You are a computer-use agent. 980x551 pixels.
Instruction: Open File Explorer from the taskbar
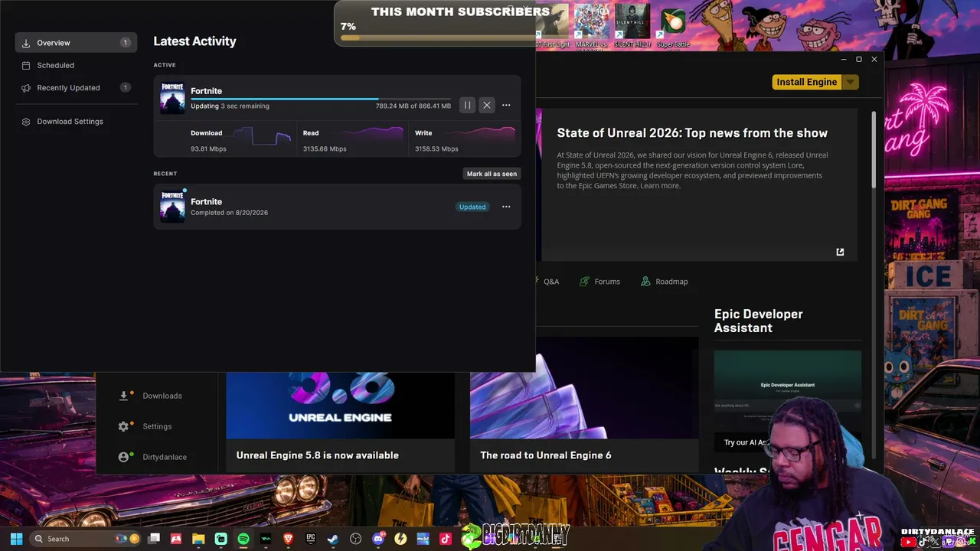click(198, 539)
